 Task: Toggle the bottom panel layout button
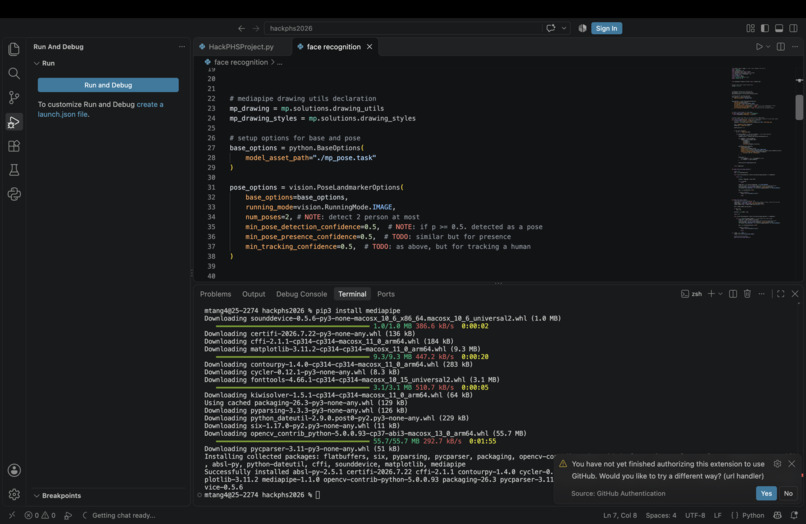coord(779,28)
